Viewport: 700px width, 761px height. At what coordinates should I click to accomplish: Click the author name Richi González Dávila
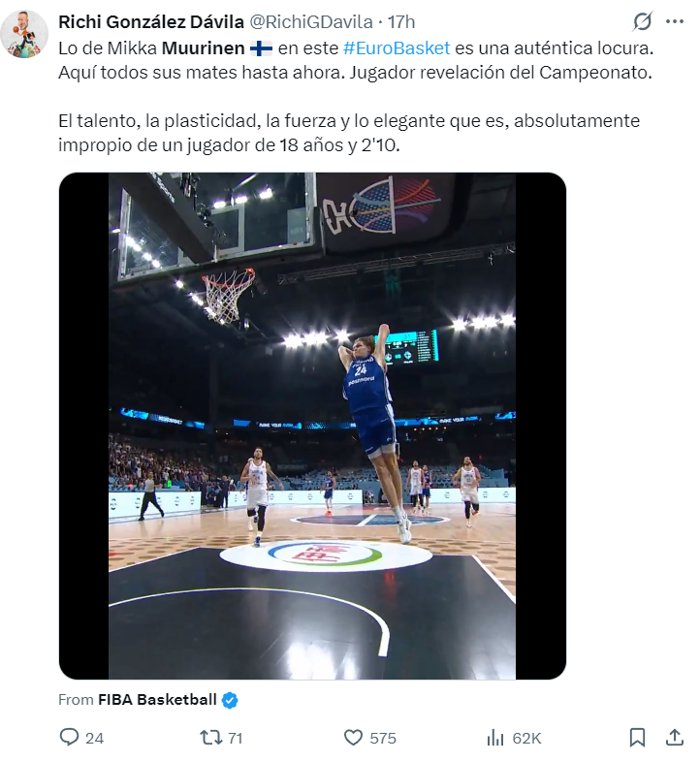click(x=151, y=21)
